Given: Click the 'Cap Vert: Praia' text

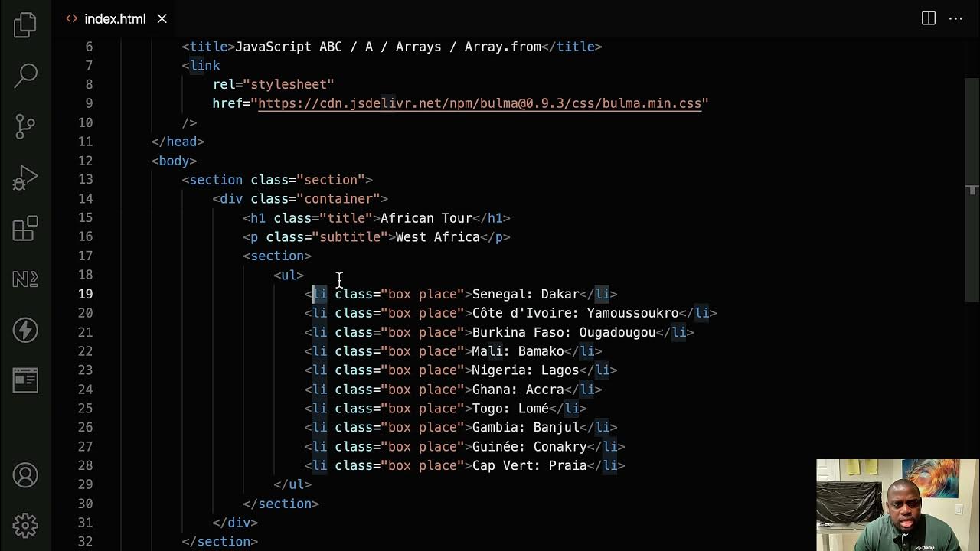Looking at the screenshot, I should (529, 465).
